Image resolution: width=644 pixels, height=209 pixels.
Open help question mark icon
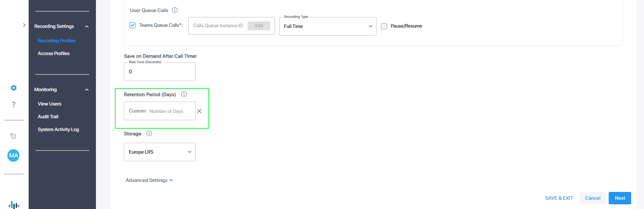click(x=14, y=104)
